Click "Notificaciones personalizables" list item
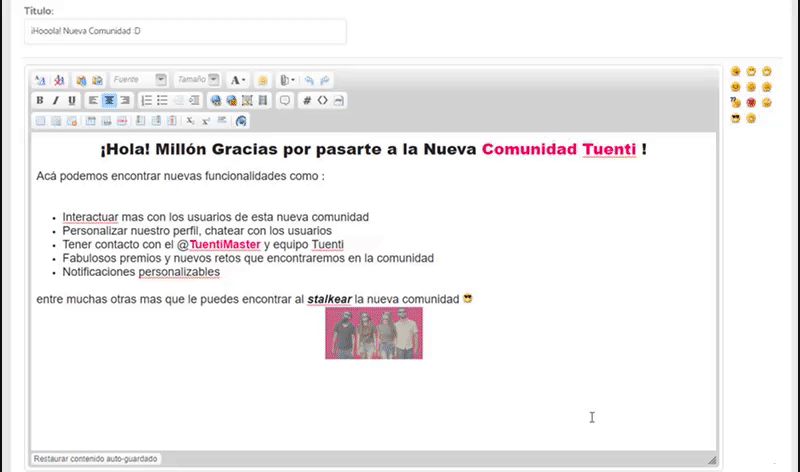The image size is (800, 472). tap(141, 272)
